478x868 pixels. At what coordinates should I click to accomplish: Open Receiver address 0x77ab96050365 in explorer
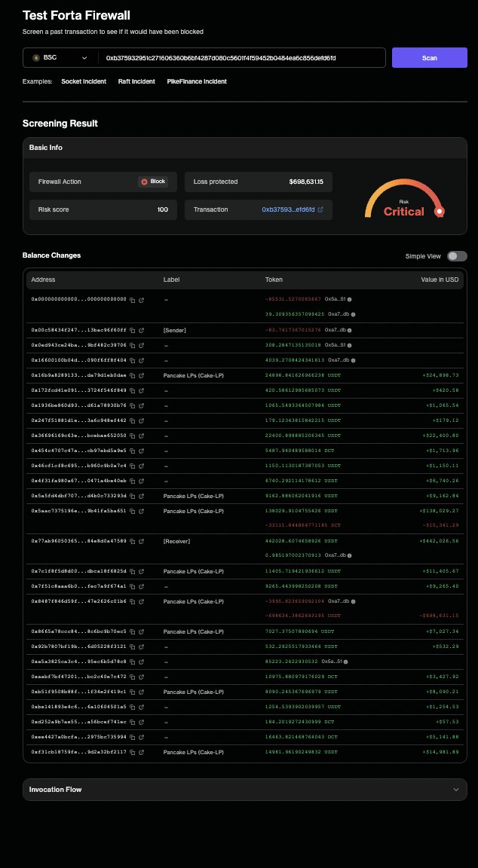click(141, 541)
